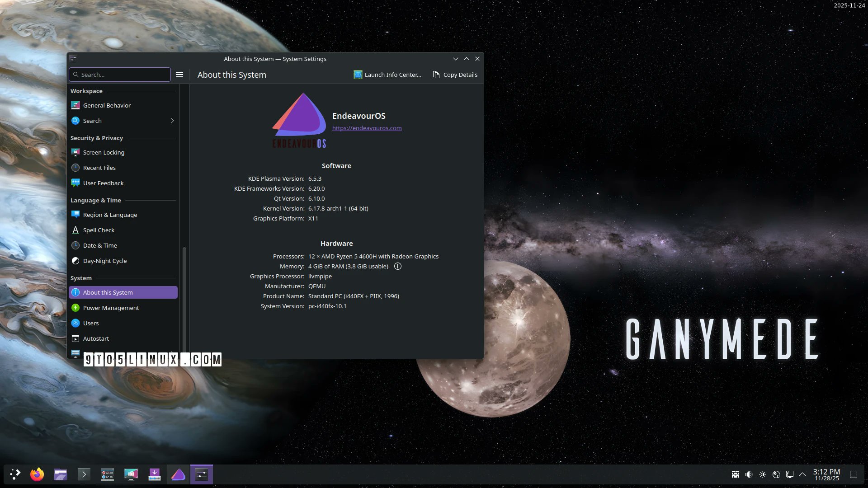Screen dimensions: 868x488
Task: Click inside the Search settings field
Action: coord(120,75)
